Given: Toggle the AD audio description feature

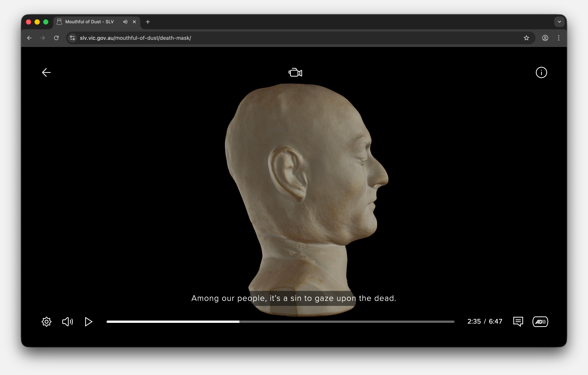Looking at the screenshot, I should tap(540, 322).
